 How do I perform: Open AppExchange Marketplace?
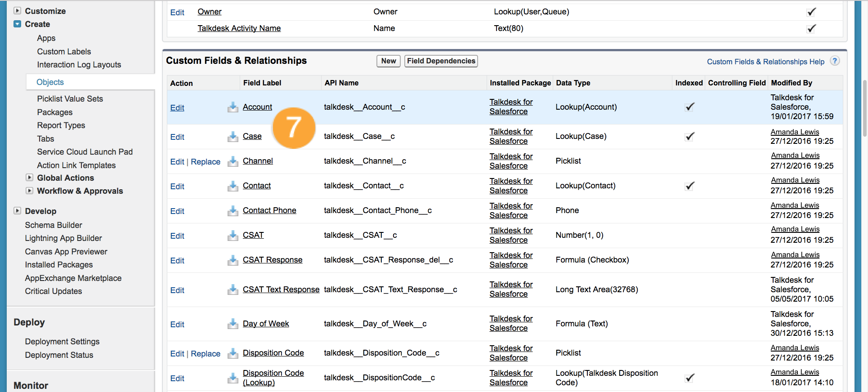pyautogui.click(x=73, y=278)
